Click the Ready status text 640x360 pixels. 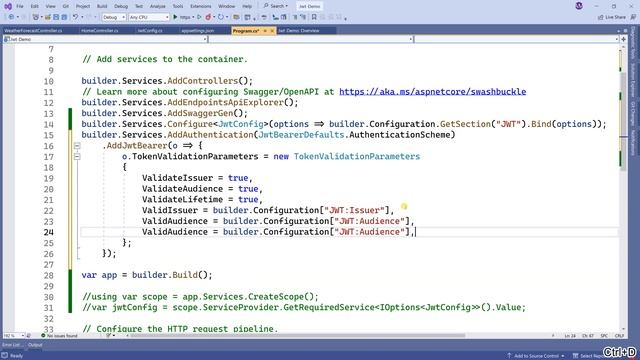click(x=16, y=356)
